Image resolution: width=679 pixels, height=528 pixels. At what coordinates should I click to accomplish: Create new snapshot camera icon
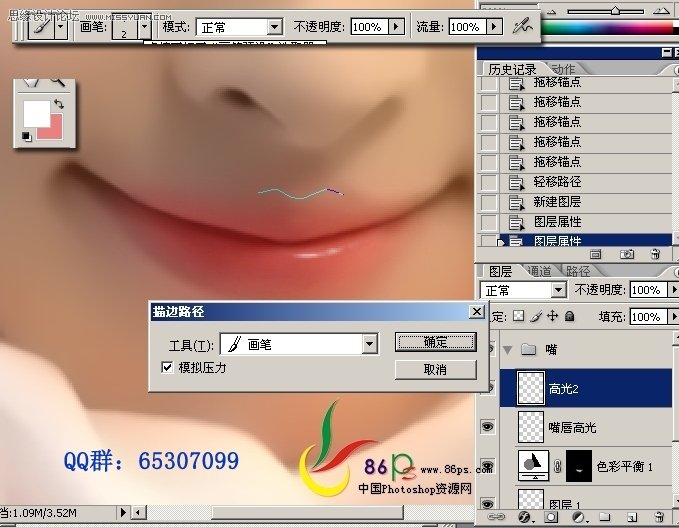[x=627, y=254]
